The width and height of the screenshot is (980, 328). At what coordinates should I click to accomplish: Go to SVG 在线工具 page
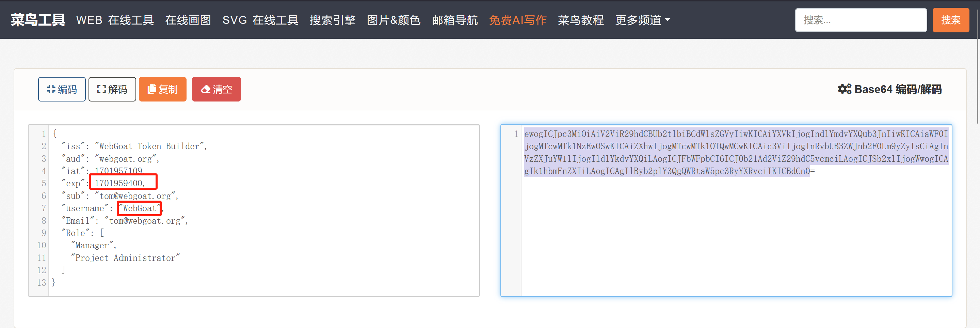[260, 20]
